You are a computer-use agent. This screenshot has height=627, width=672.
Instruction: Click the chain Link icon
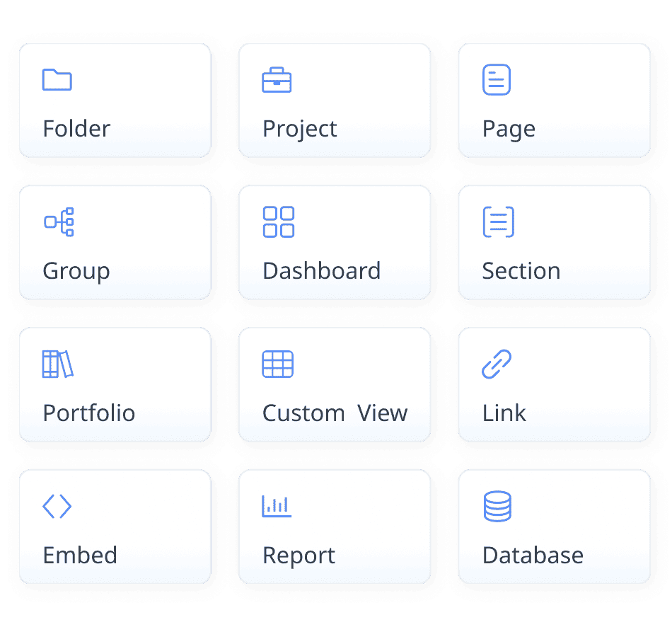pos(497,364)
